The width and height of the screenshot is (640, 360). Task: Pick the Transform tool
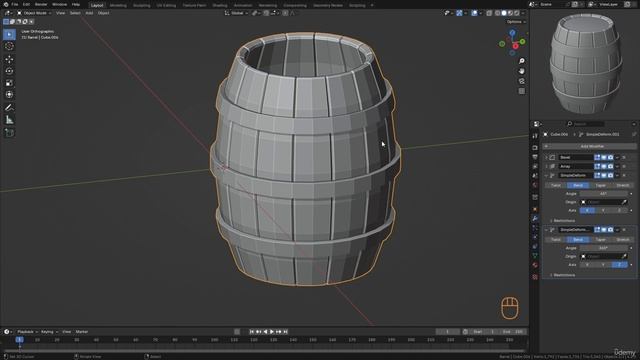[9, 95]
